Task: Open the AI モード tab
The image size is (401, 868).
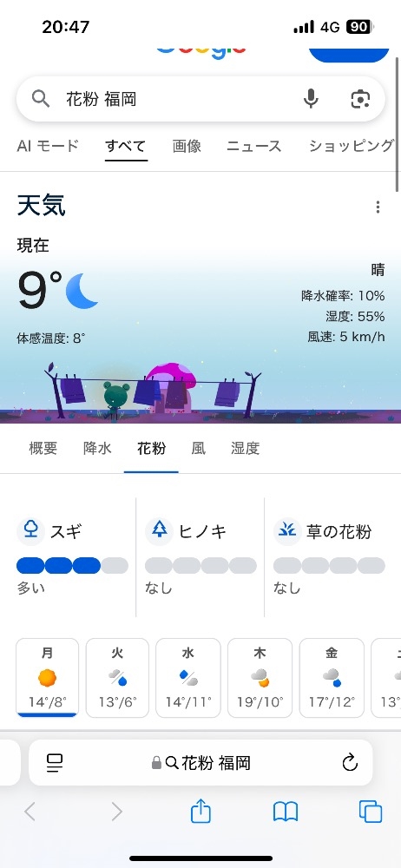Action: (x=48, y=146)
